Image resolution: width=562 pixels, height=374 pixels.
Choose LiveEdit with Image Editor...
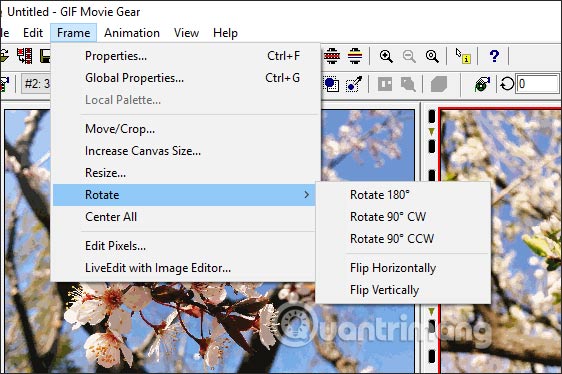(184, 268)
